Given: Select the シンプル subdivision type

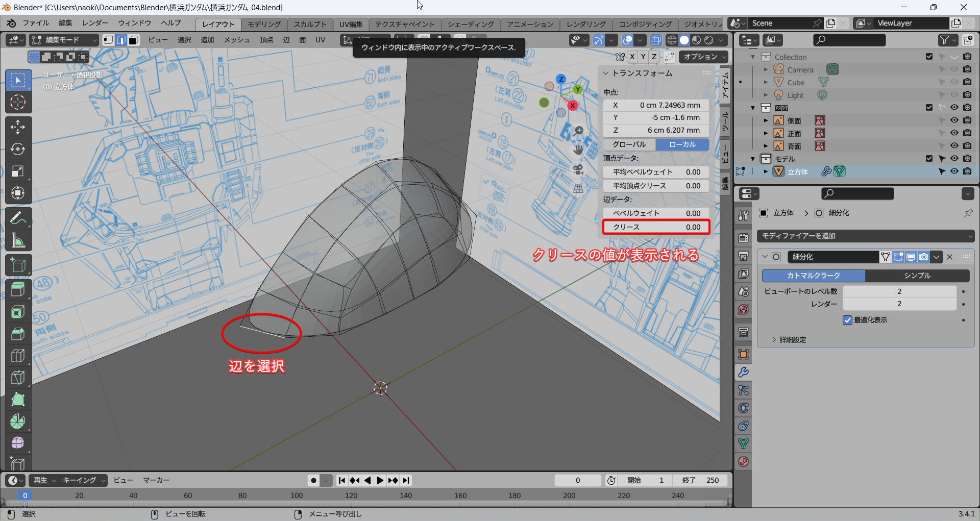Looking at the screenshot, I should tap(917, 276).
